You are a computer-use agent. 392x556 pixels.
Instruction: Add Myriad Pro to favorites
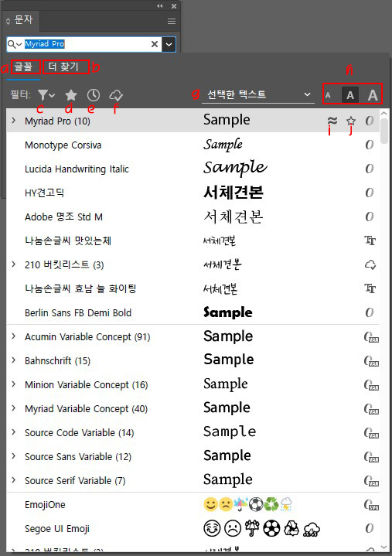[350, 121]
